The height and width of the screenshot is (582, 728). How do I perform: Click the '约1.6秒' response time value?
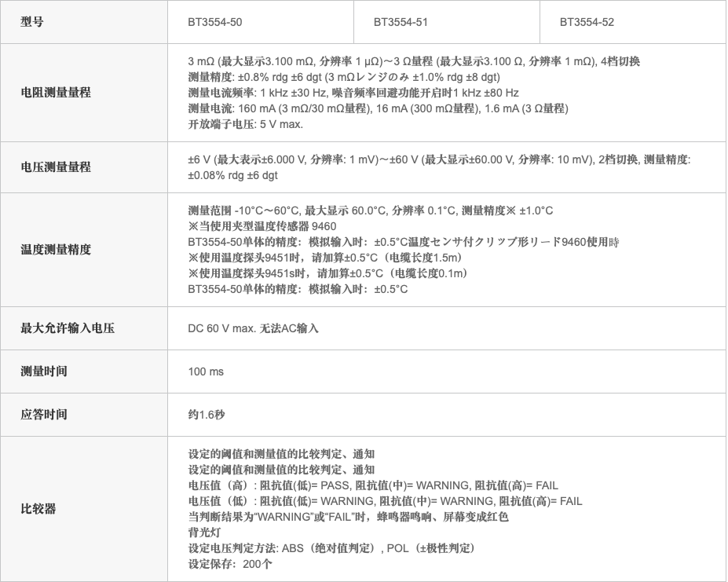coord(207,415)
